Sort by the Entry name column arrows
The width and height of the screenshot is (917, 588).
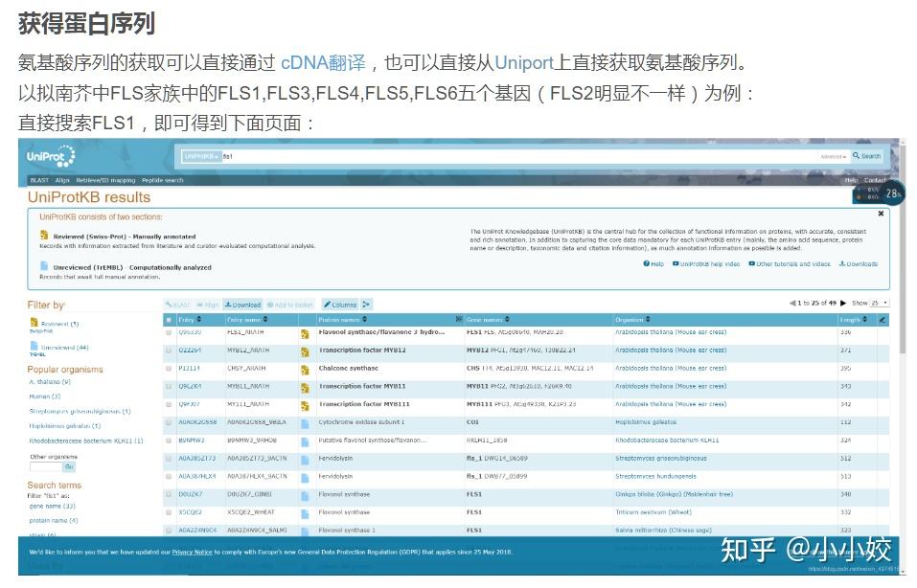(x=265, y=320)
